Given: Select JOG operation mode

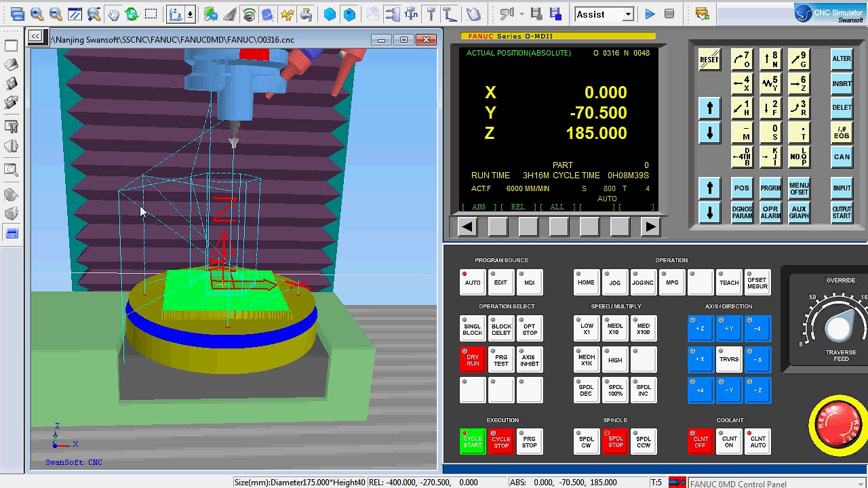Looking at the screenshot, I should [x=614, y=283].
